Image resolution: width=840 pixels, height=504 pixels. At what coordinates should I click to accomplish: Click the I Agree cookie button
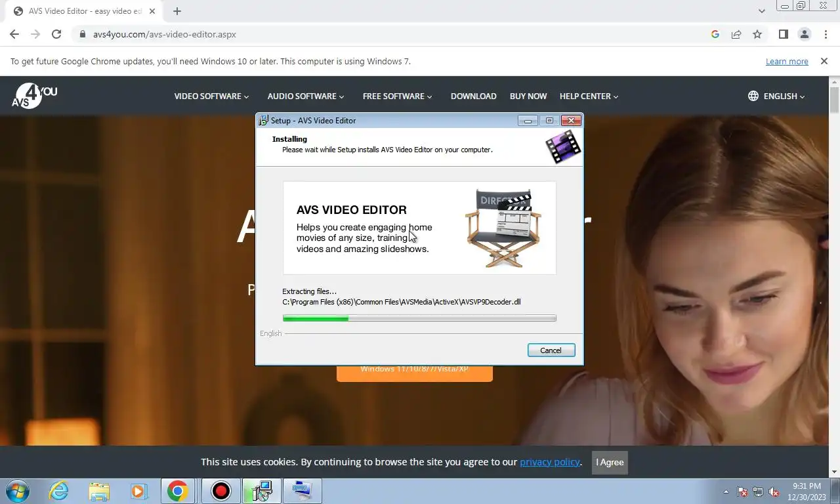click(610, 462)
